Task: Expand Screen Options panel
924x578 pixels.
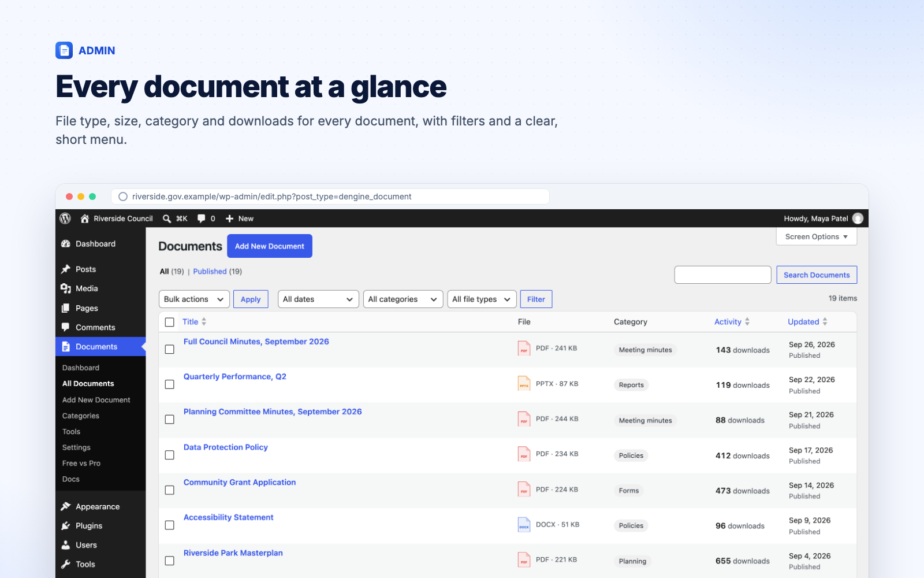Action: point(817,236)
